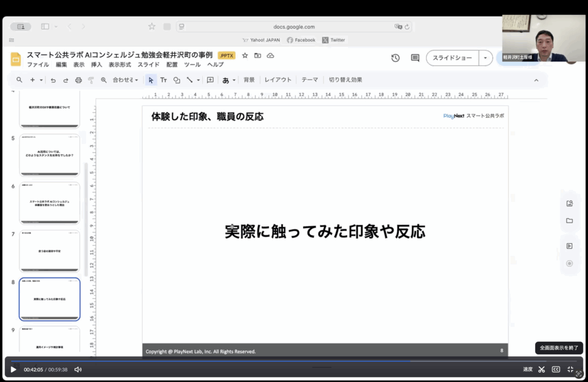Mute the video audio
Viewport: 588px width, 382px height.
click(x=78, y=369)
